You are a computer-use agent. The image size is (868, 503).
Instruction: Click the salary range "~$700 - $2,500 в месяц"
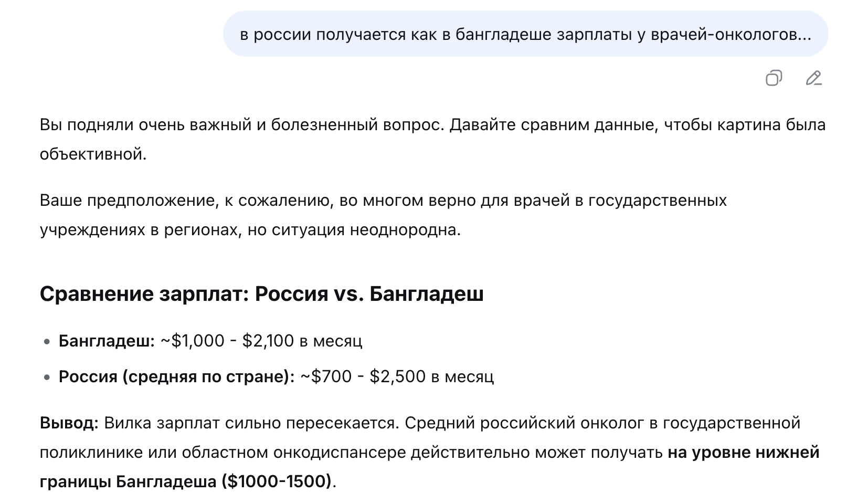point(397,377)
